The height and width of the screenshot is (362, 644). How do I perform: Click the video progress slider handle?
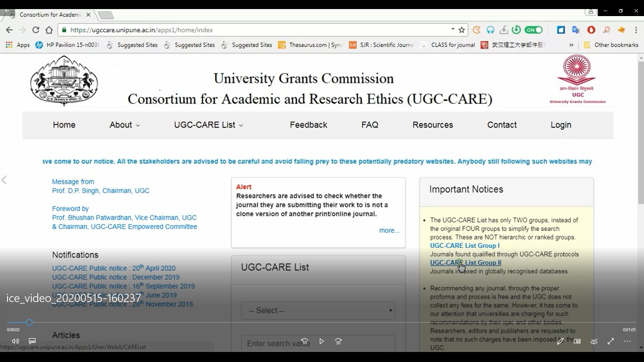pyautogui.click(x=29, y=322)
